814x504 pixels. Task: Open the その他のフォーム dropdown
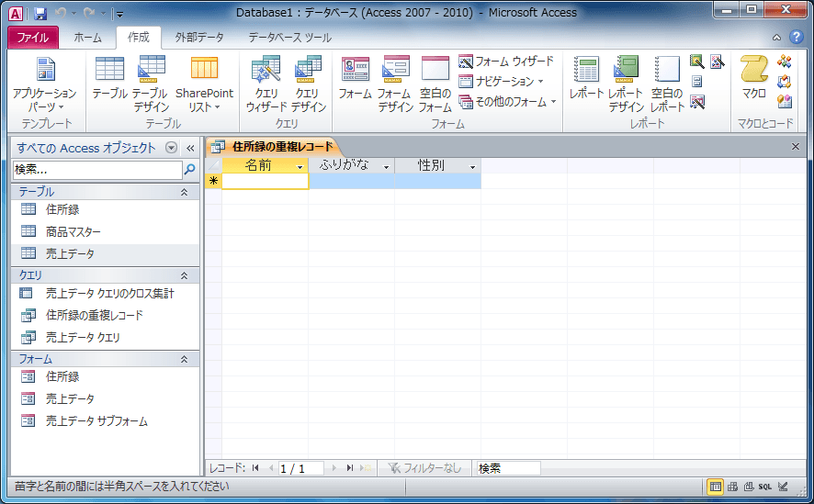507,102
